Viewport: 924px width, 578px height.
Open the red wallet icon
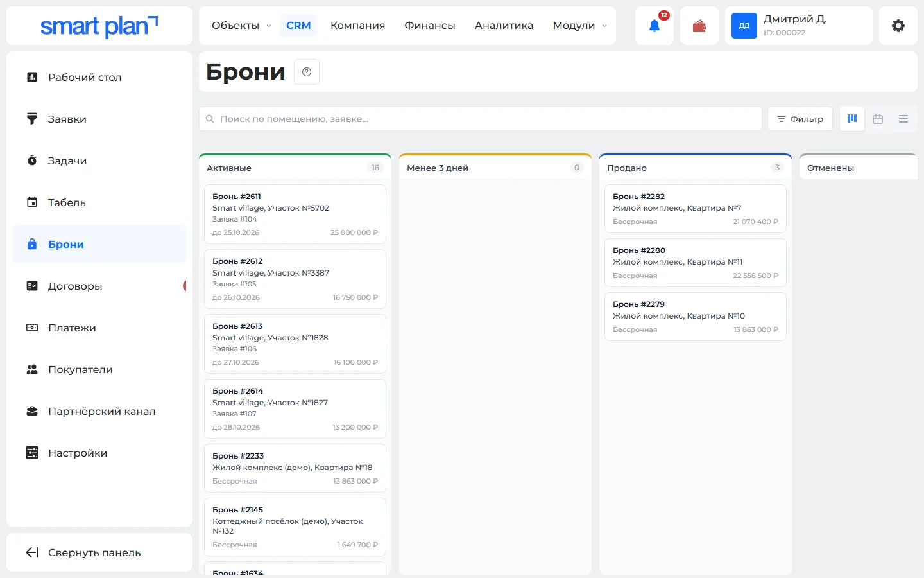(699, 26)
